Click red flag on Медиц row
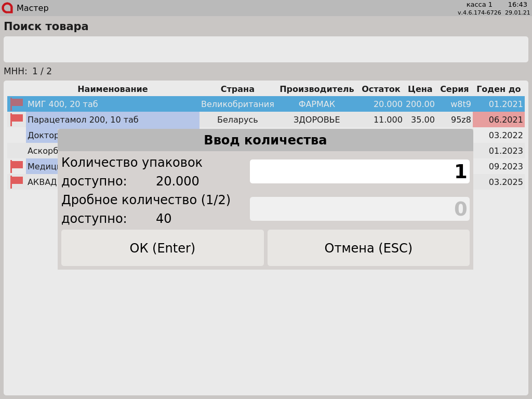This screenshot has height=399, width=532. [x=17, y=166]
